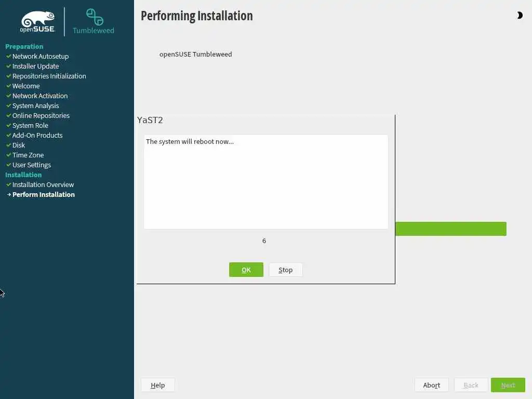The image size is (532, 399).
Task: Click the YaST2 dialog title
Action: [x=150, y=120]
